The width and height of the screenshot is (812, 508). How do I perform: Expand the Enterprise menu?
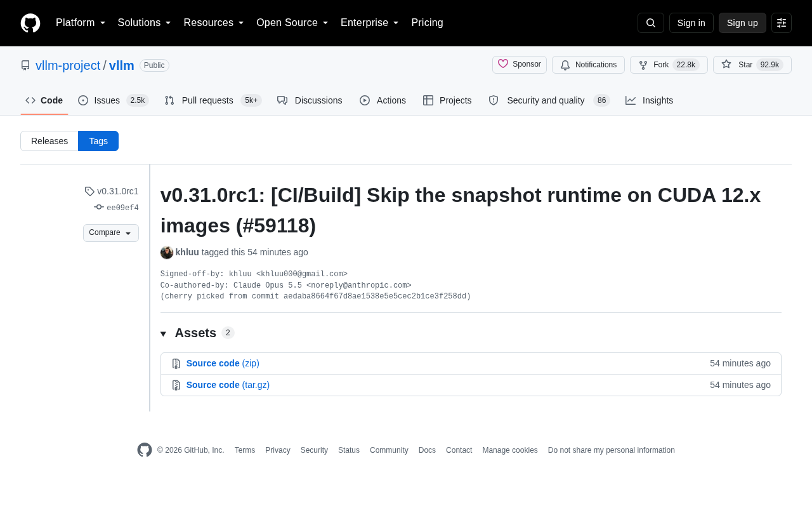pyautogui.click(x=370, y=23)
